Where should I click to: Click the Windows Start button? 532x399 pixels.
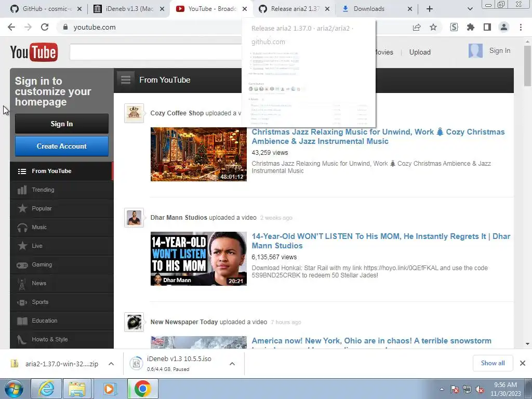(14, 389)
